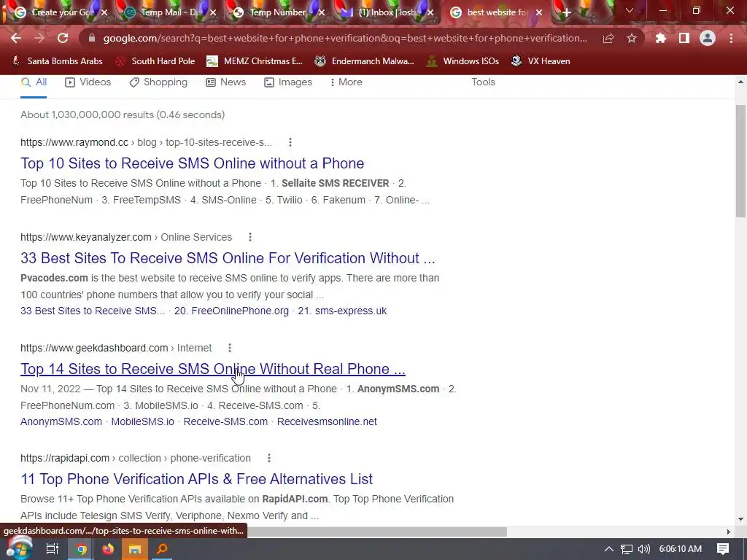Select the News search filter

[226, 82]
